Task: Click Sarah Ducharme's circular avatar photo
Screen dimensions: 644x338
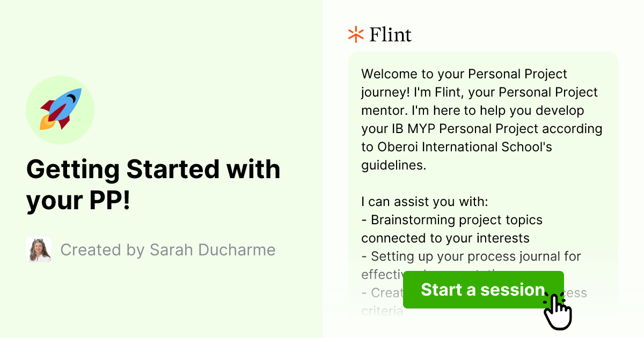Action: 38,249
